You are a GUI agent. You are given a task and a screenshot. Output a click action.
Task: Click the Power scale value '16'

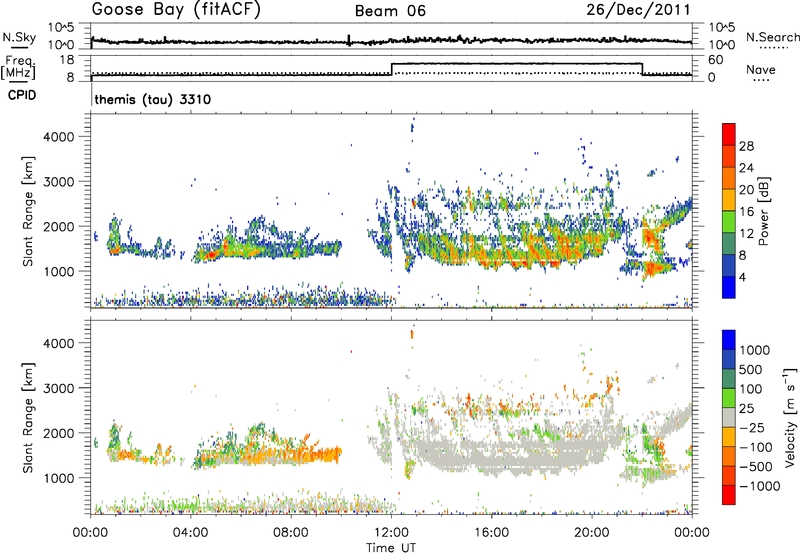point(746,212)
